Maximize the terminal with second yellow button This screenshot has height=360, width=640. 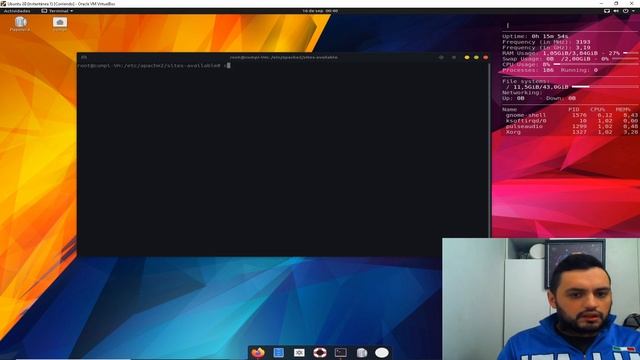click(476, 58)
